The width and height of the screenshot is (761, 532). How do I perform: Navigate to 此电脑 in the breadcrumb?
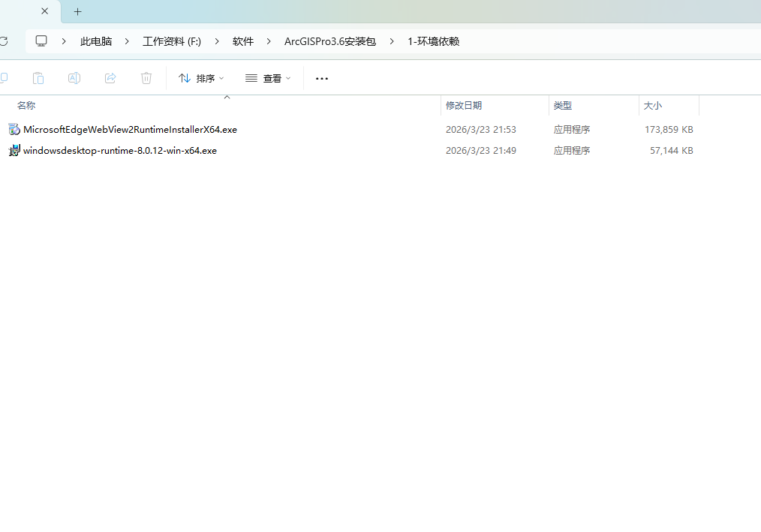(x=96, y=41)
